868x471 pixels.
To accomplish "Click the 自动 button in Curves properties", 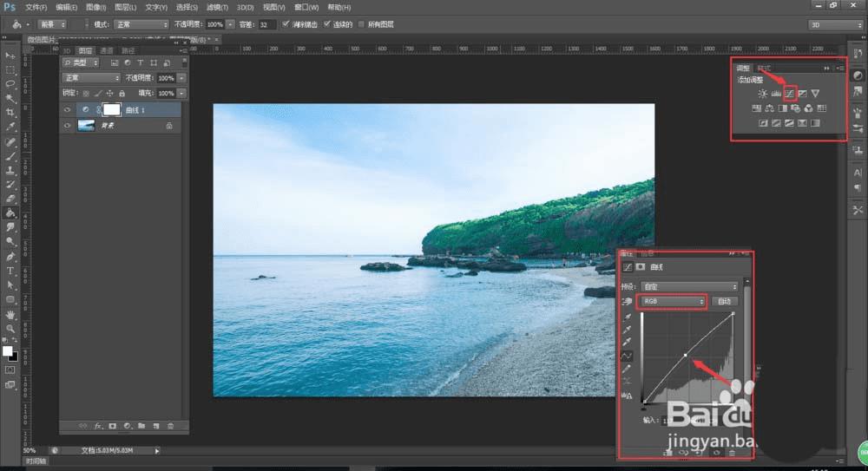I will 724,301.
